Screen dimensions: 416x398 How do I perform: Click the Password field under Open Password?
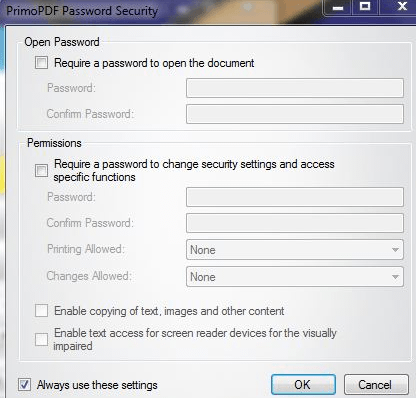click(295, 88)
